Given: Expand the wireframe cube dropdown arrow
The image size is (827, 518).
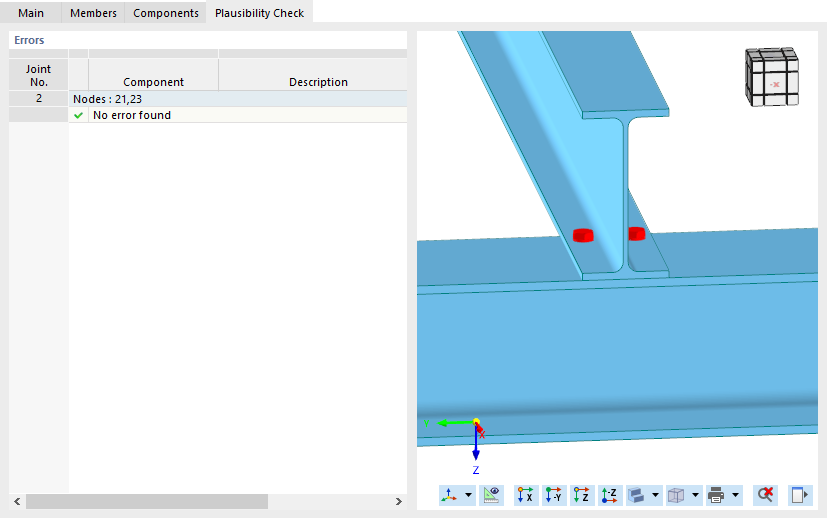Looking at the screenshot, I should pyautogui.click(x=695, y=495).
